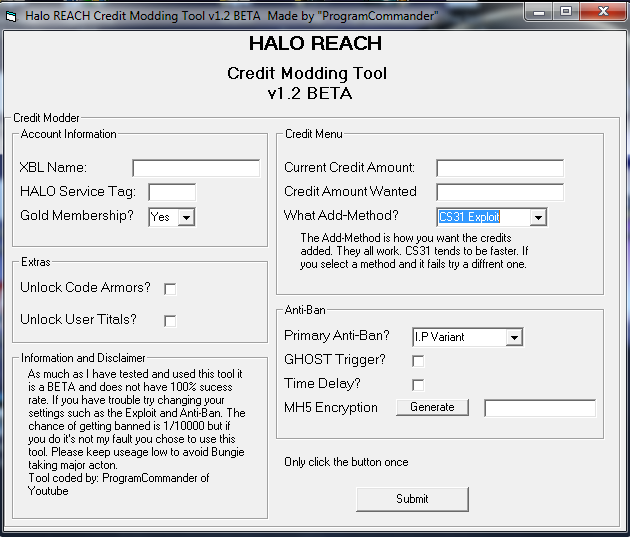
Task: Click the Submit button
Action: [x=412, y=499]
